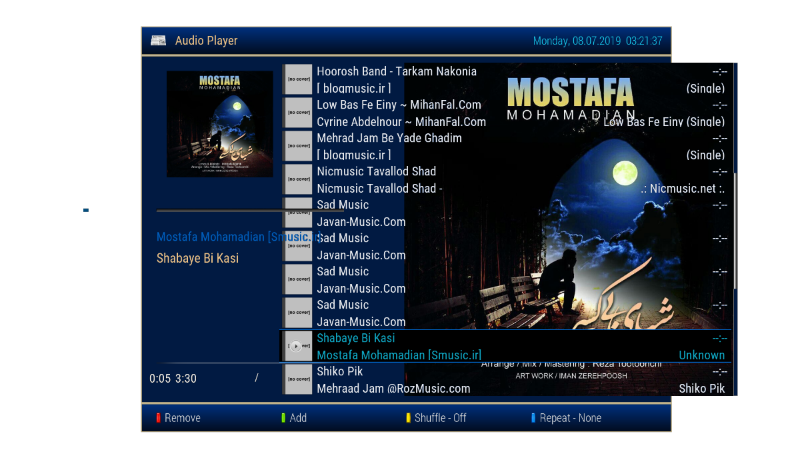The height and width of the screenshot is (450, 800).
Task: Select cover icon for Mehrad Jam Be Yade Ghadim
Action: [x=298, y=146]
